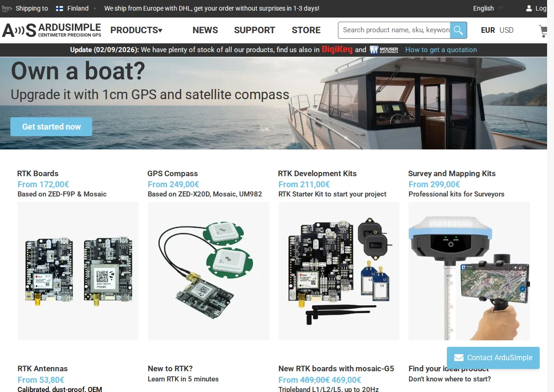Click the search magnifier button
554x392 pixels.
pos(458,30)
